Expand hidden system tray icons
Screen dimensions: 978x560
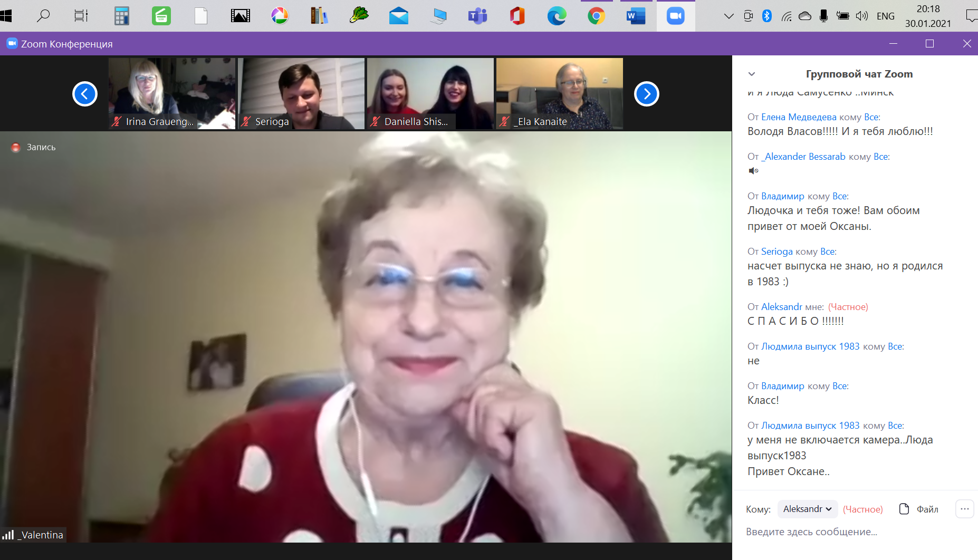(728, 16)
